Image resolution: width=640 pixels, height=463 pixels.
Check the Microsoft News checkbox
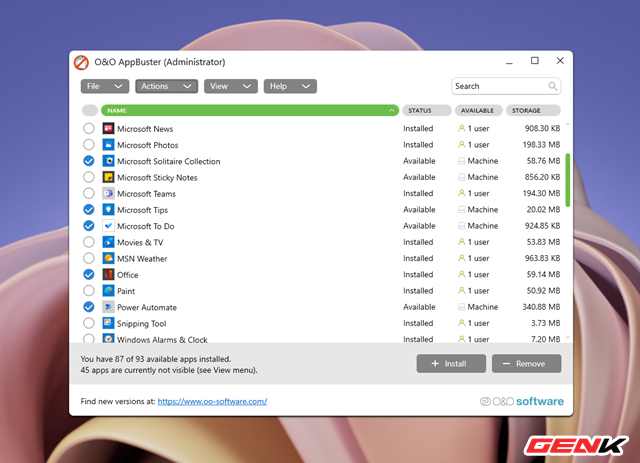(x=89, y=129)
